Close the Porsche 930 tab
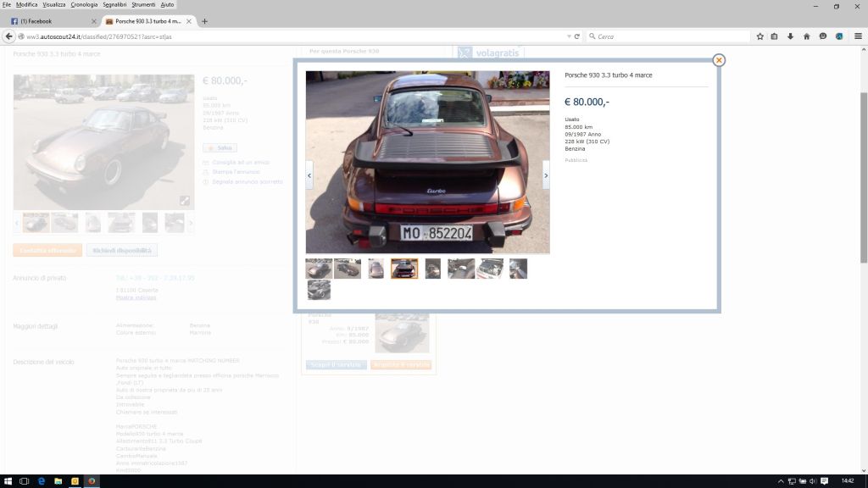The height and width of the screenshot is (488, 868). [189, 21]
